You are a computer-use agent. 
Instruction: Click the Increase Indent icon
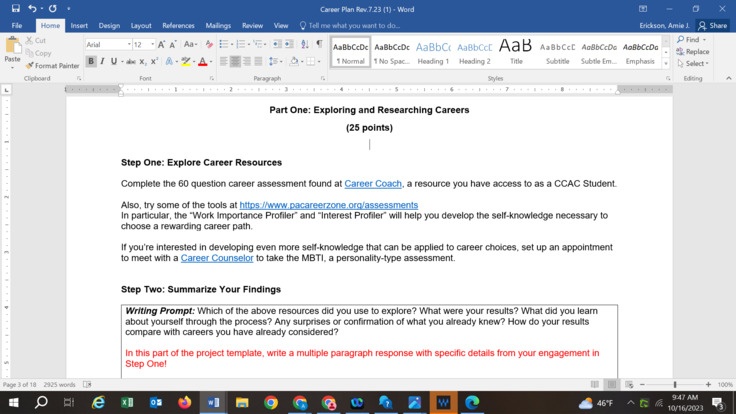288,45
